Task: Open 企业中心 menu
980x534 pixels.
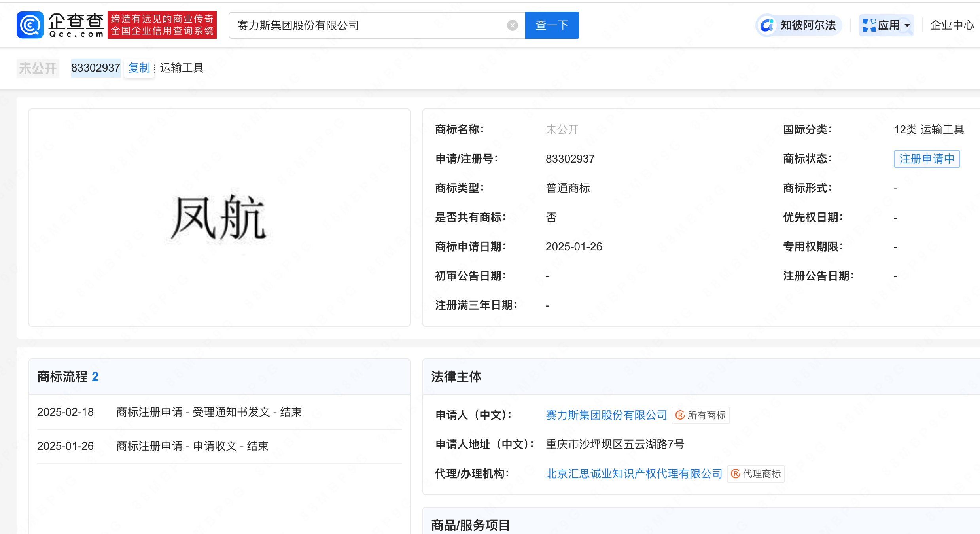Action: (952, 25)
